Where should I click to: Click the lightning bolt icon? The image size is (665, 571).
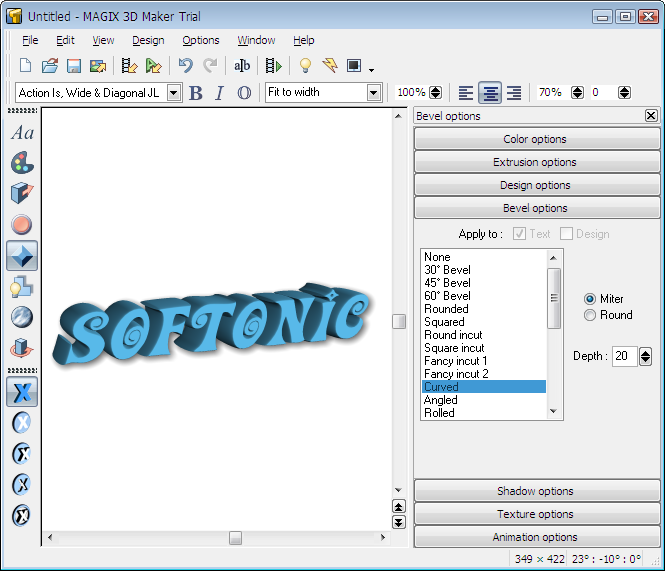coord(330,66)
